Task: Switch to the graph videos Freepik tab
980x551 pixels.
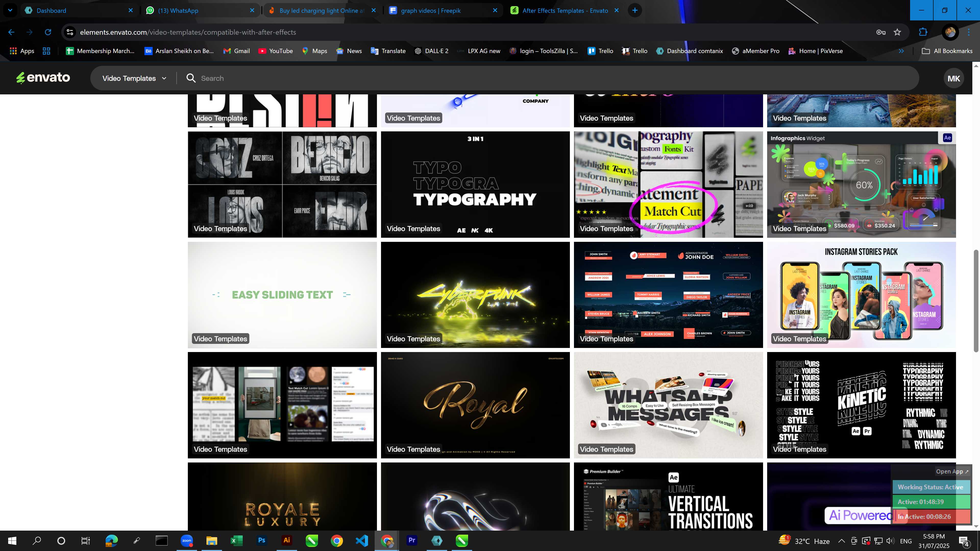Action: click(x=443, y=10)
